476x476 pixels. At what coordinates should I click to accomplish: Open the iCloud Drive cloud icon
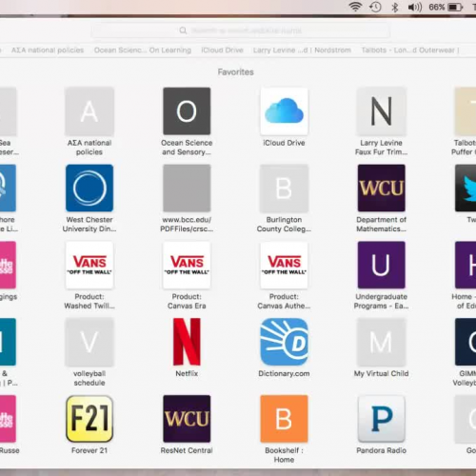[284, 111]
